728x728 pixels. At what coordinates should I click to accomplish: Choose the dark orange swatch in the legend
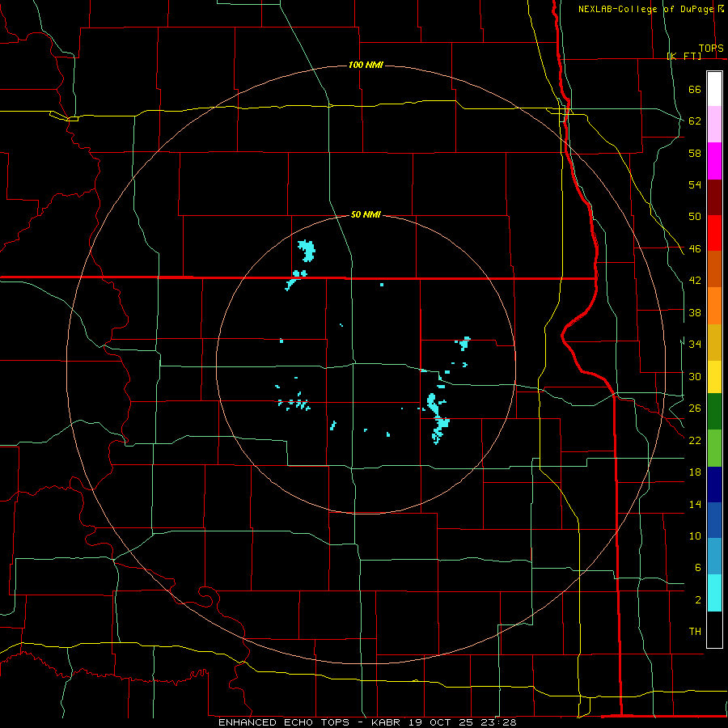714,269
